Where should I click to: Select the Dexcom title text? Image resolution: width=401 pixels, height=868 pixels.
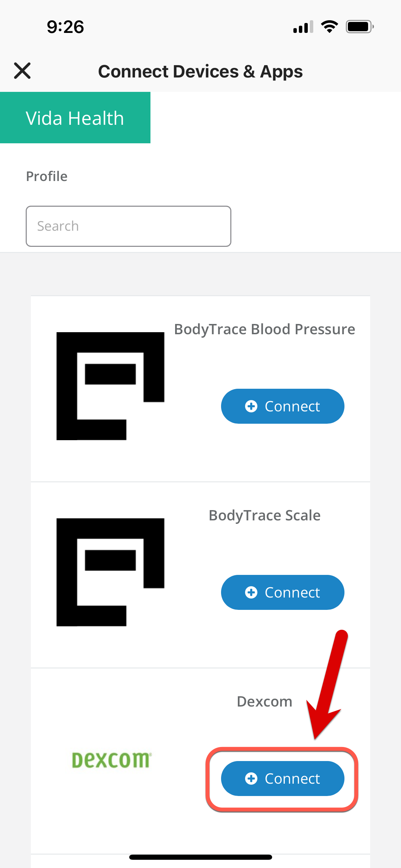[264, 702]
